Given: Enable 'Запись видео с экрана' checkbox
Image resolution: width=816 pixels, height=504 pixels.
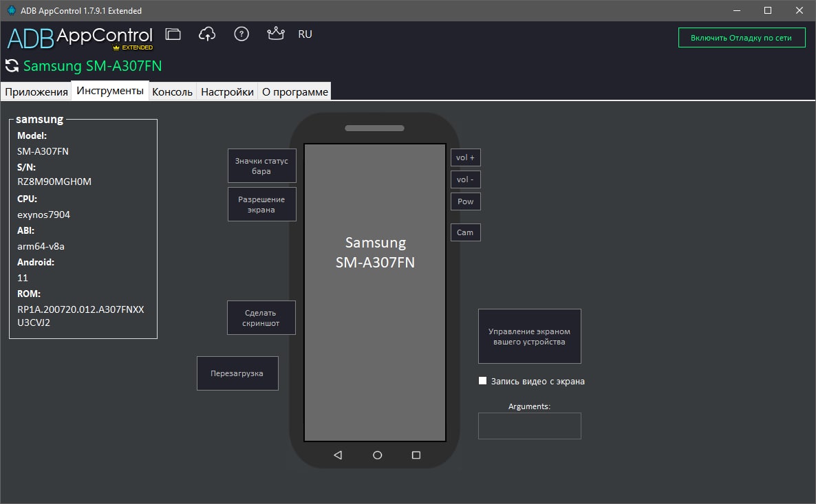Looking at the screenshot, I should [482, 381].
